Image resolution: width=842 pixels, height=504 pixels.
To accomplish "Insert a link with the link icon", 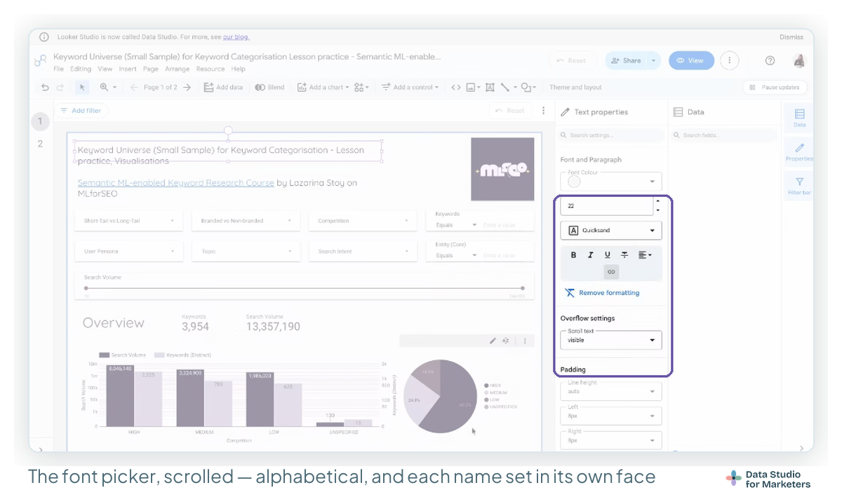I will (x=611, y=272).
